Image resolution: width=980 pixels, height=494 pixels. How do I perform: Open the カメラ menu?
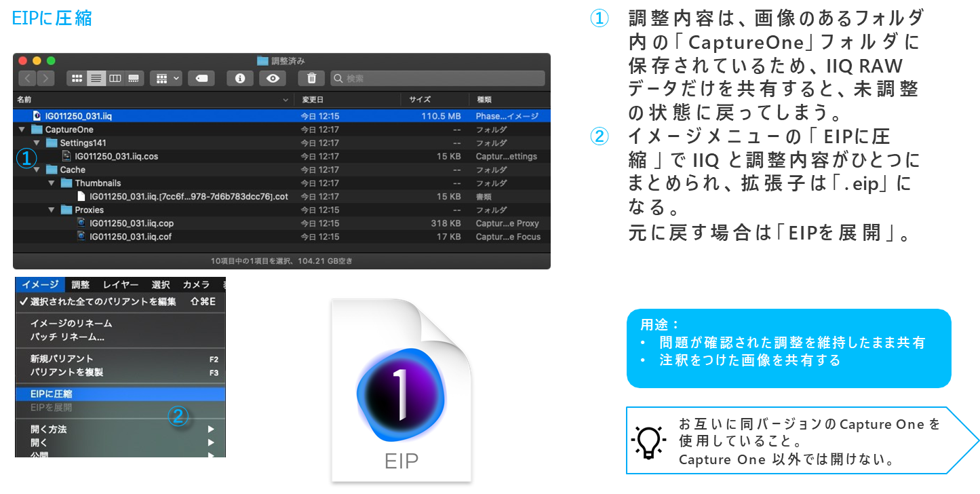tap(196, 284)
